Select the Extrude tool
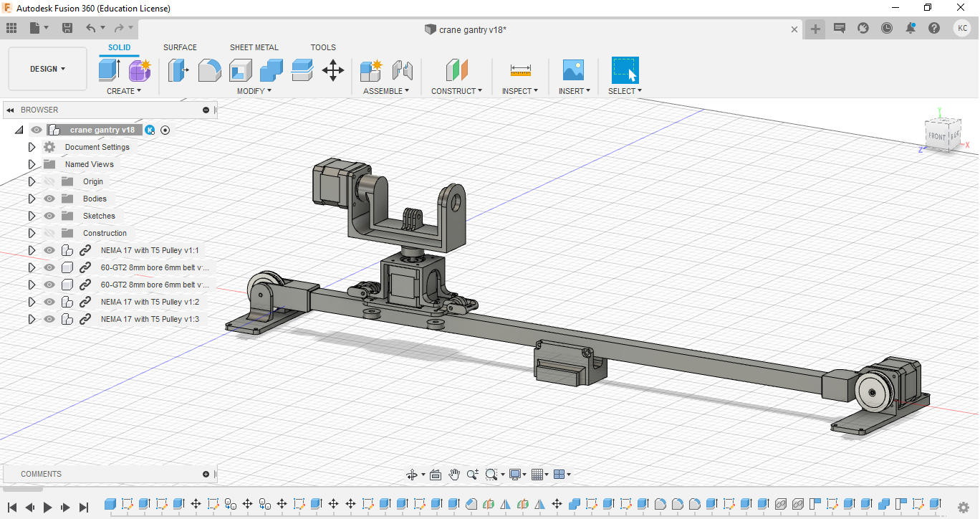The width and height of the screenshot is (980, 519). tap(109, 70)
